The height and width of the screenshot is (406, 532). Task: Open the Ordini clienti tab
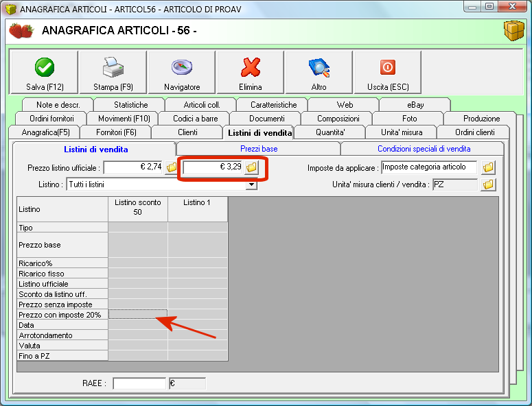[474, 132]
